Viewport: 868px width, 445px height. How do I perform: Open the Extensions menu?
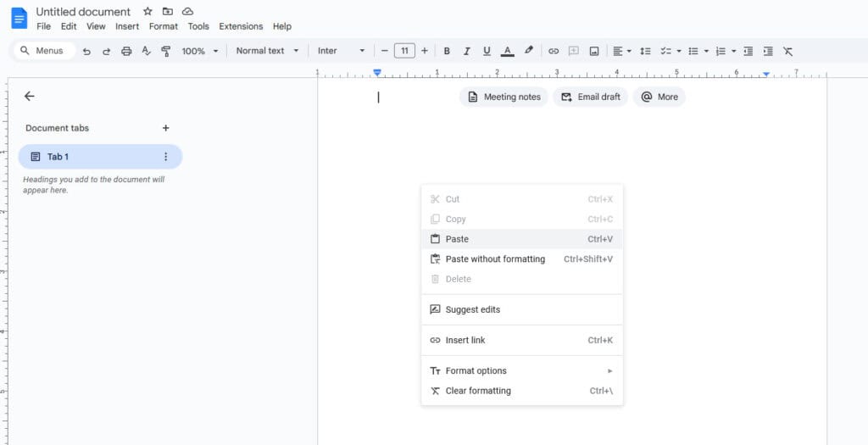[241, 26]
